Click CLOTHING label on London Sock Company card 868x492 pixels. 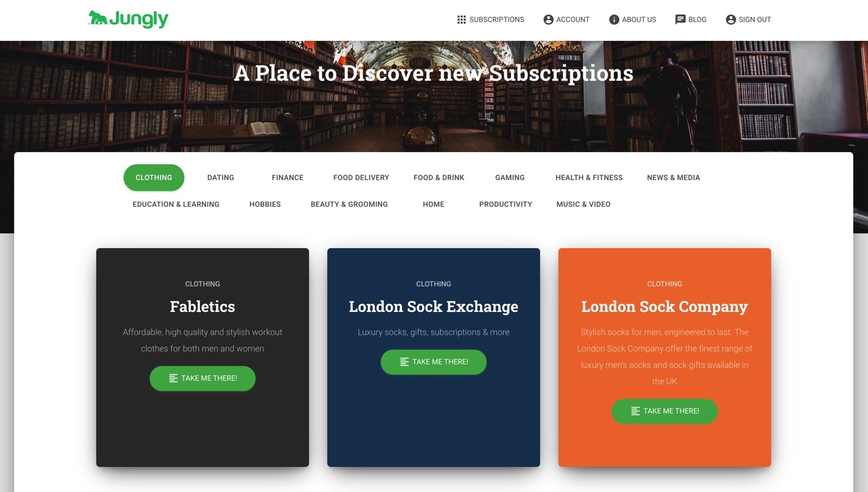pyautogui.click(x=665, y=284)
